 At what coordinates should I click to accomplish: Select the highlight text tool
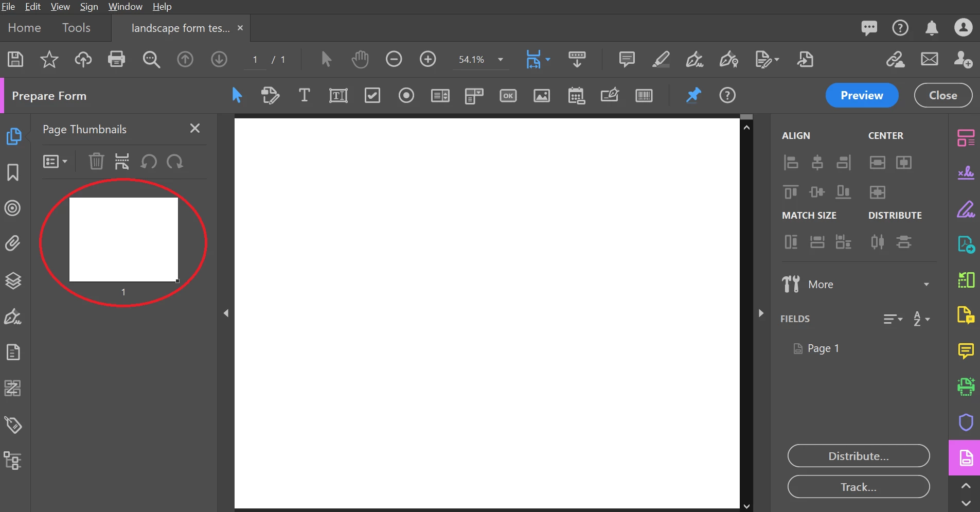click(x=661, y=59)
